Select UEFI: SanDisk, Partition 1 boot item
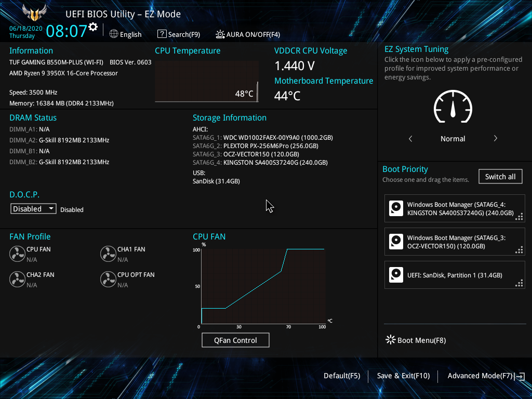This screenshot has height=399, width=532. (x=455, y=275)
